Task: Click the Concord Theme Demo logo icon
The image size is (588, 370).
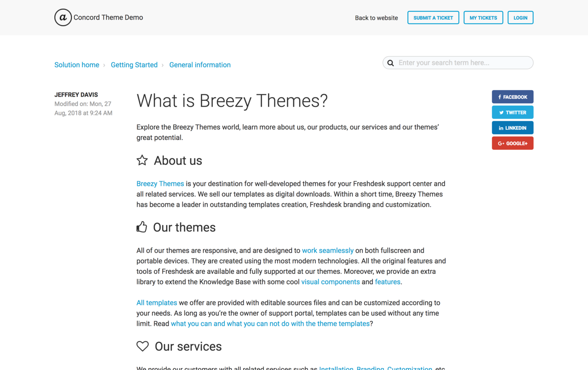Action: tap(63, 17)
